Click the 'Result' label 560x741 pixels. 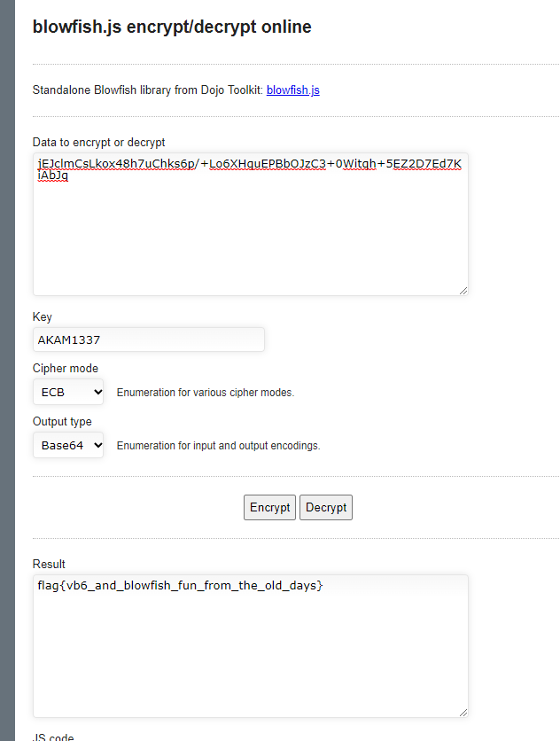tap(49, 565)
